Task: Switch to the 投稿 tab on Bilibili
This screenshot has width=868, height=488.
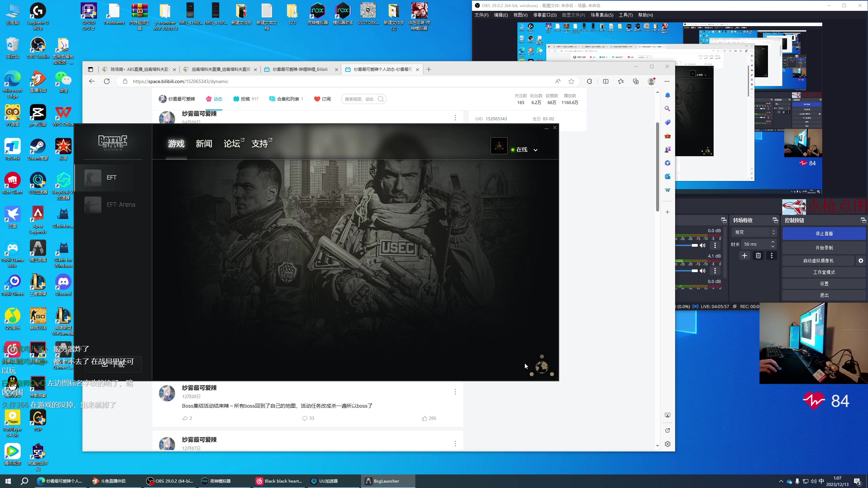Action: coord(246,99)
